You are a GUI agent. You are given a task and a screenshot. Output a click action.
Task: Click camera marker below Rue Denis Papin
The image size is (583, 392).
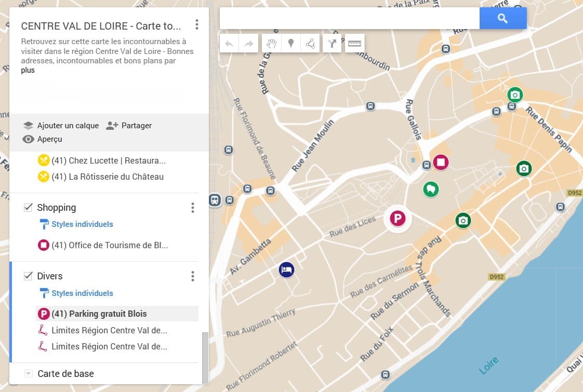point(524,169)
